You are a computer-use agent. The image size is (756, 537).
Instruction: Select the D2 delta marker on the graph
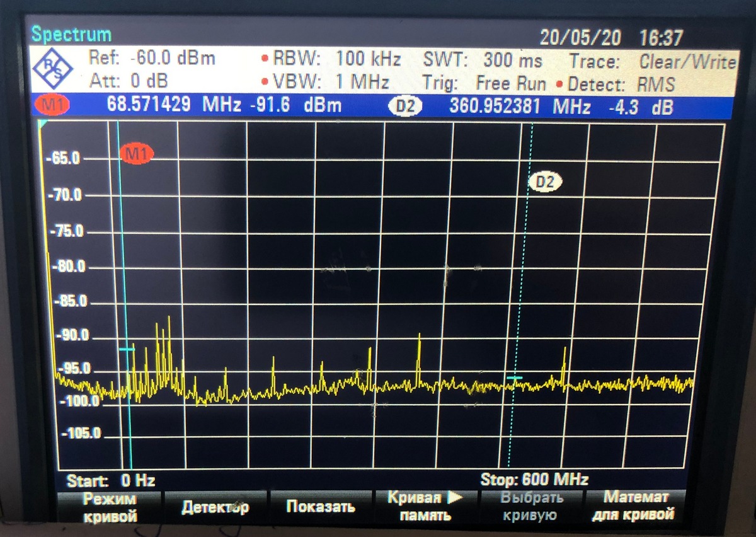click(545, 182)
